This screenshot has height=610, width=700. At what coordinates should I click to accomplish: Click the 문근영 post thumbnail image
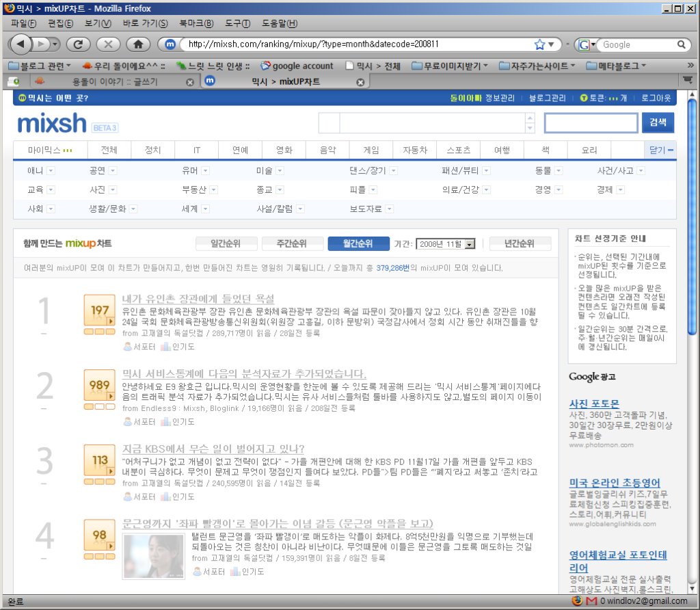154,557
